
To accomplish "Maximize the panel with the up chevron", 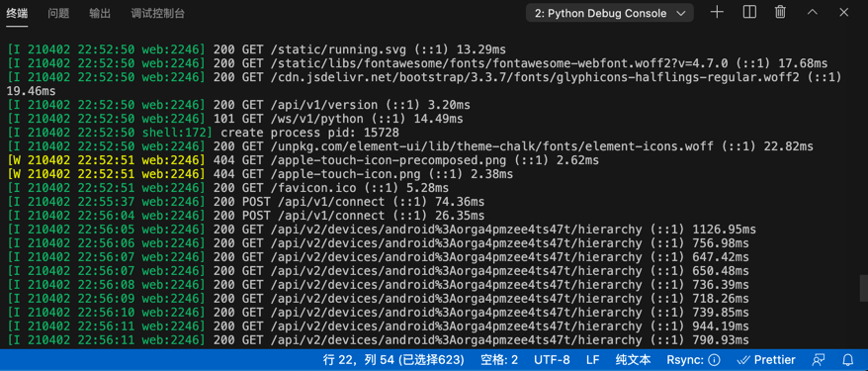I will (812, 12).
